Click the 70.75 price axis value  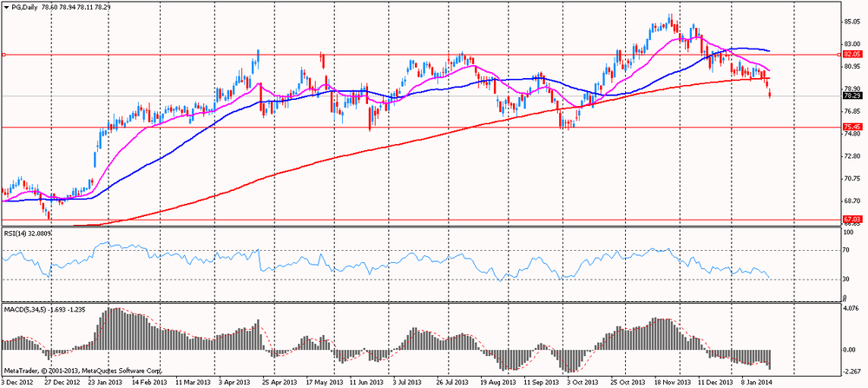coord(851,179)
